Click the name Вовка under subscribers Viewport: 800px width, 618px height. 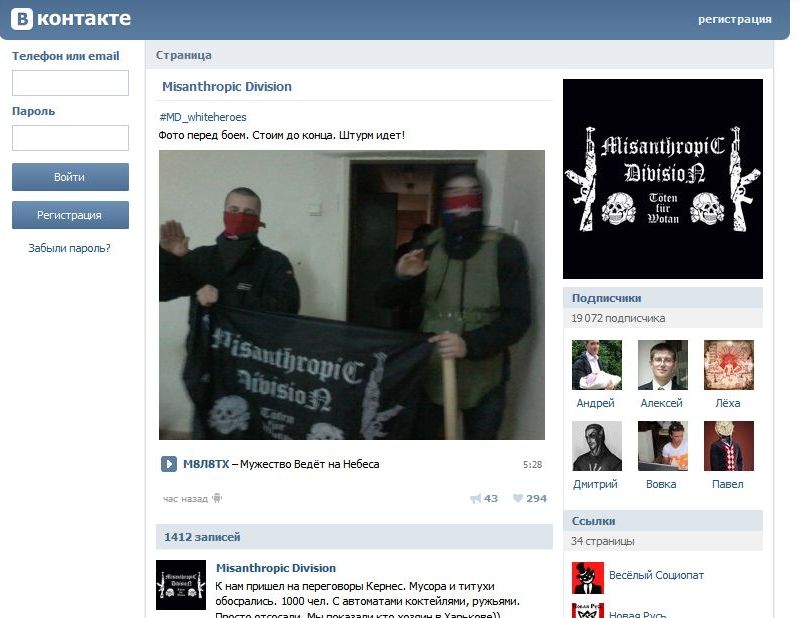661,484
